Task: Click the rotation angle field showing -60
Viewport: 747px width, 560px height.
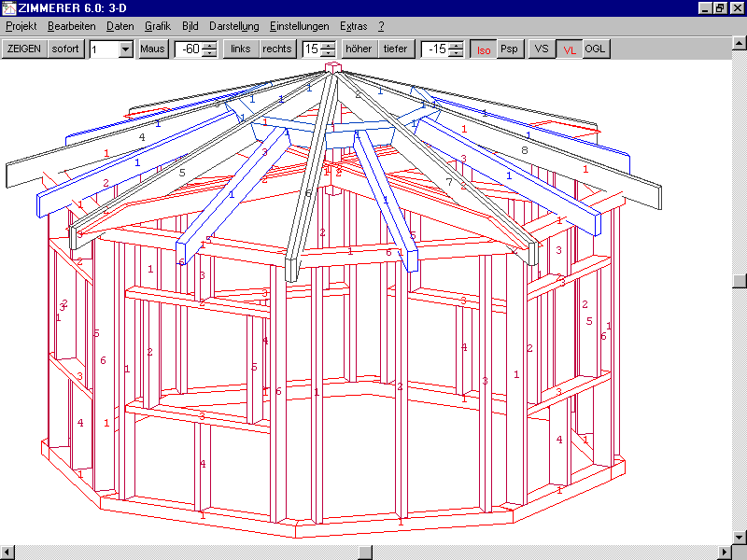Action: (x=189, y=49)
